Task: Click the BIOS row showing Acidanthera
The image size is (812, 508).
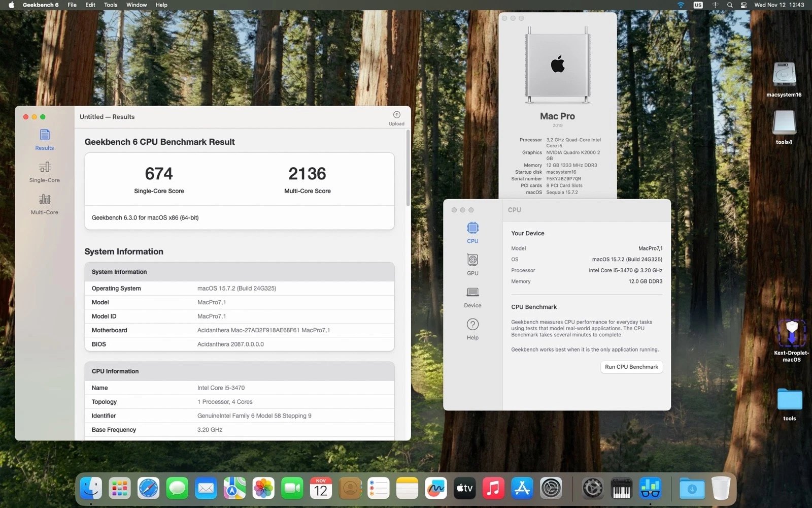Action: 240,344
